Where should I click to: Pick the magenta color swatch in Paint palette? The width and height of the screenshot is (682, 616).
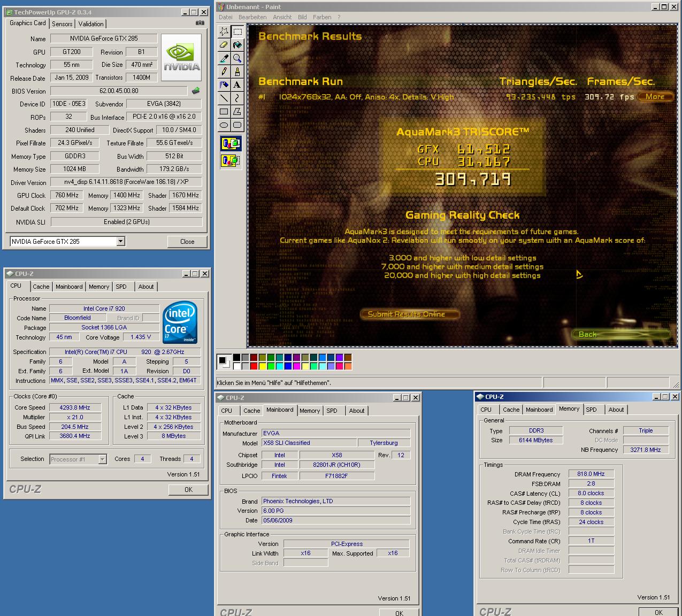pos(296,366)
